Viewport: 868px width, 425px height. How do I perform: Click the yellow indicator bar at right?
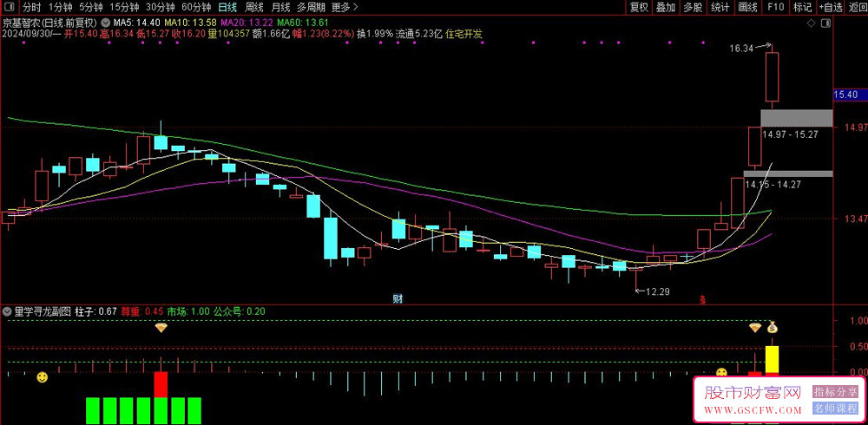(x=773, y=359)
